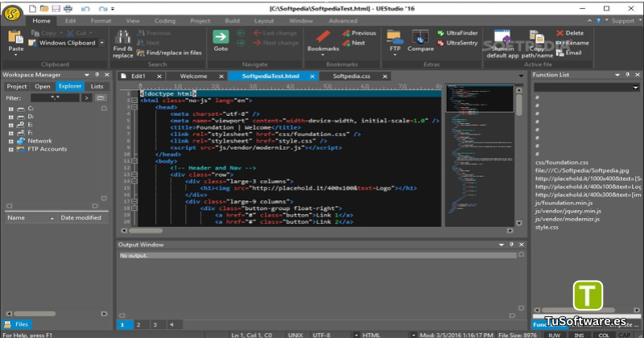Click the folder browse icon next to Filter
The height and width of the screenshot is (338, 644).
(x=100, y=97)
